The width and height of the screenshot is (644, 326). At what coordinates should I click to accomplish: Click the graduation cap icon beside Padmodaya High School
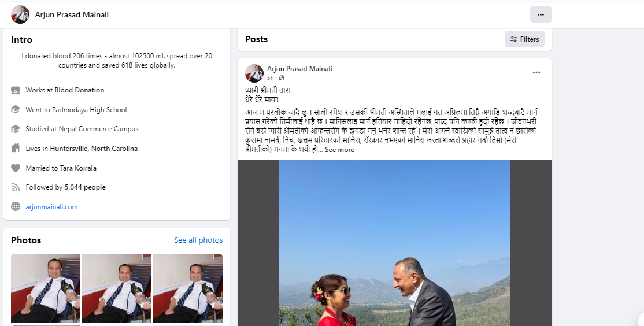(x=16, y=110)
